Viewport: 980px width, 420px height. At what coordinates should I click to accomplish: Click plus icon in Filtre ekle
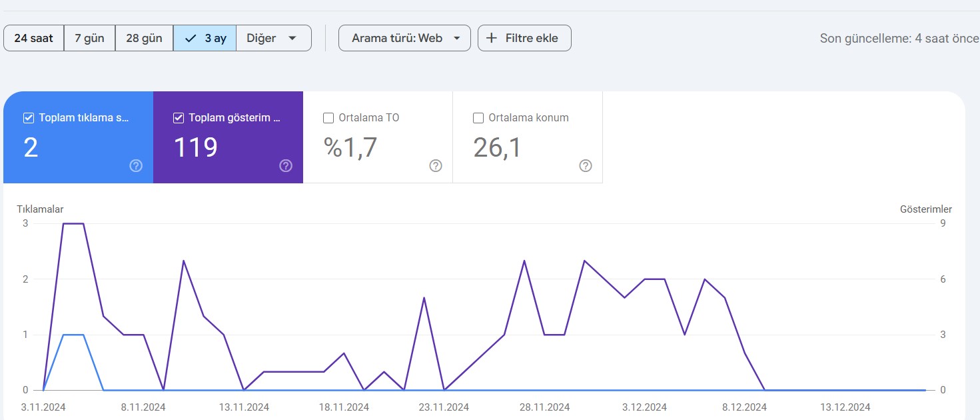coord(492,38)
